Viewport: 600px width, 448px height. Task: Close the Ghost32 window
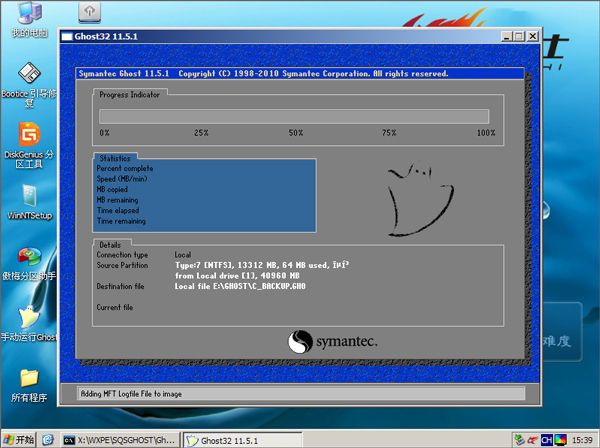pos(533,36)
